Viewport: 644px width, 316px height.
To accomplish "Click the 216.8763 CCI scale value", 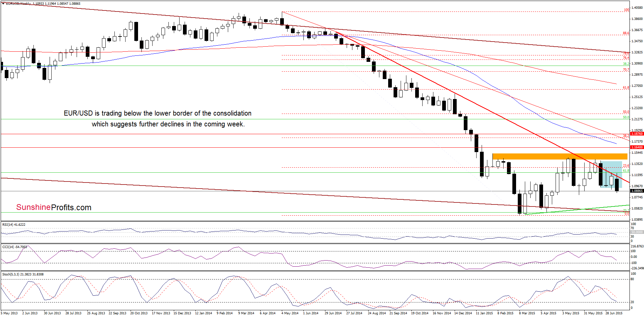I will [x=637, y=246].
